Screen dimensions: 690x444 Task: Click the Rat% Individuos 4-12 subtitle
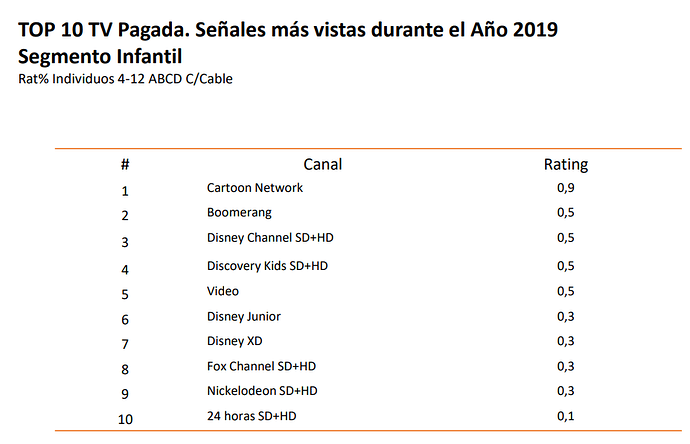[125, 79]
